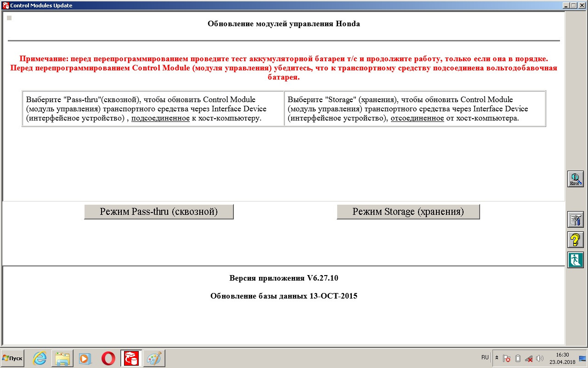The image size is (588, 368).
Task: Click the Режим Pass-thru (сквозной) button
Action: coord(159,212)
